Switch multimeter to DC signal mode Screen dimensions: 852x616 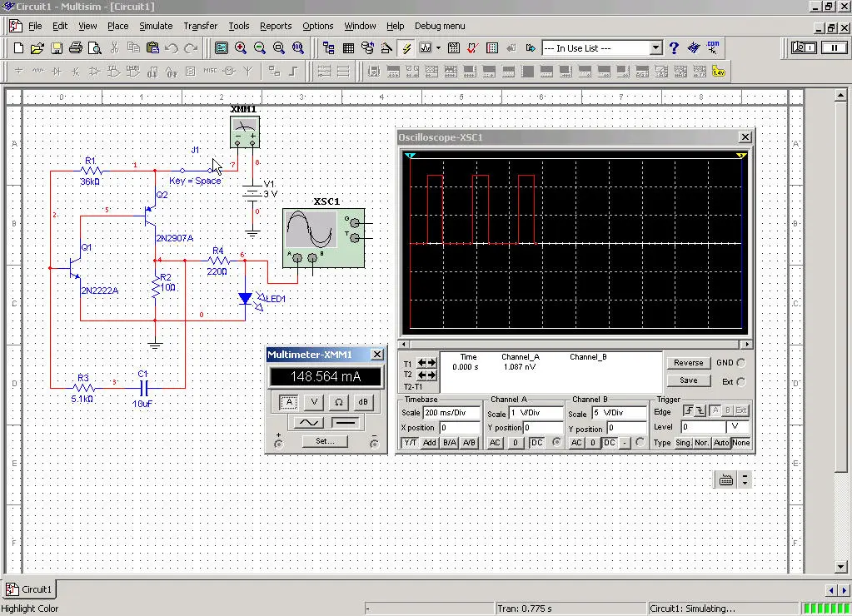tap(345, 422)
